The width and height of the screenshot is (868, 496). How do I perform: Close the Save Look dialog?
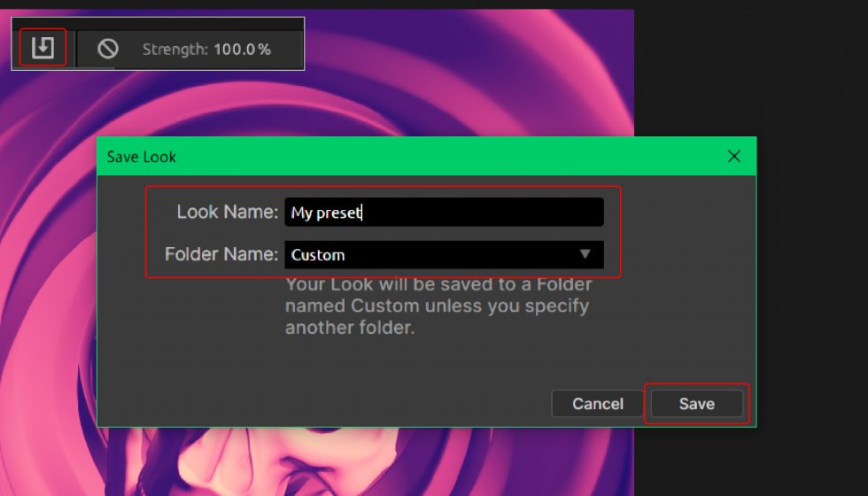[x=734, y=156]
